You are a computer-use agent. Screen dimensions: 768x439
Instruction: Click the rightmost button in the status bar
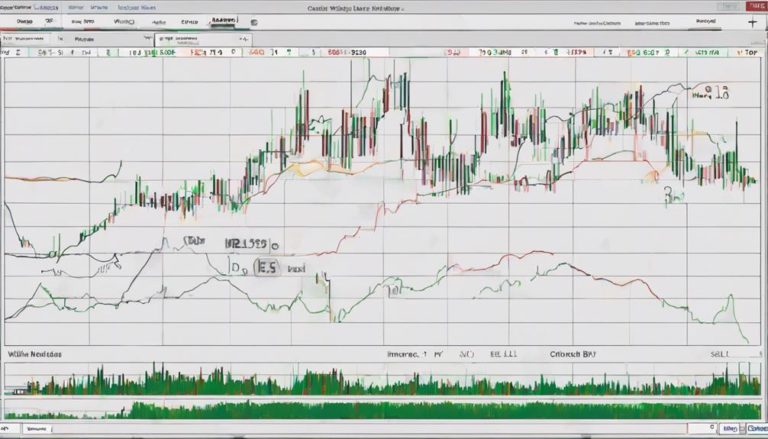[x=757, y=429]
